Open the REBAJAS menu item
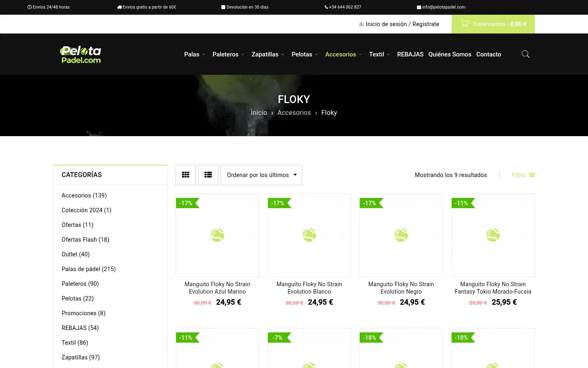This screenshot has height=368, width=588. 410,54
